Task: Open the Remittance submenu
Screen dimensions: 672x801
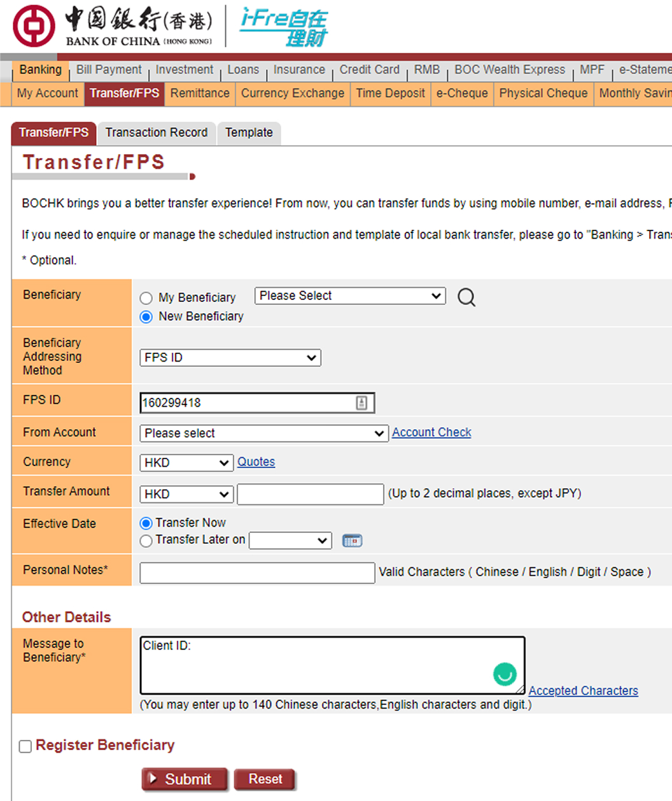Action: tap(200, 94)
